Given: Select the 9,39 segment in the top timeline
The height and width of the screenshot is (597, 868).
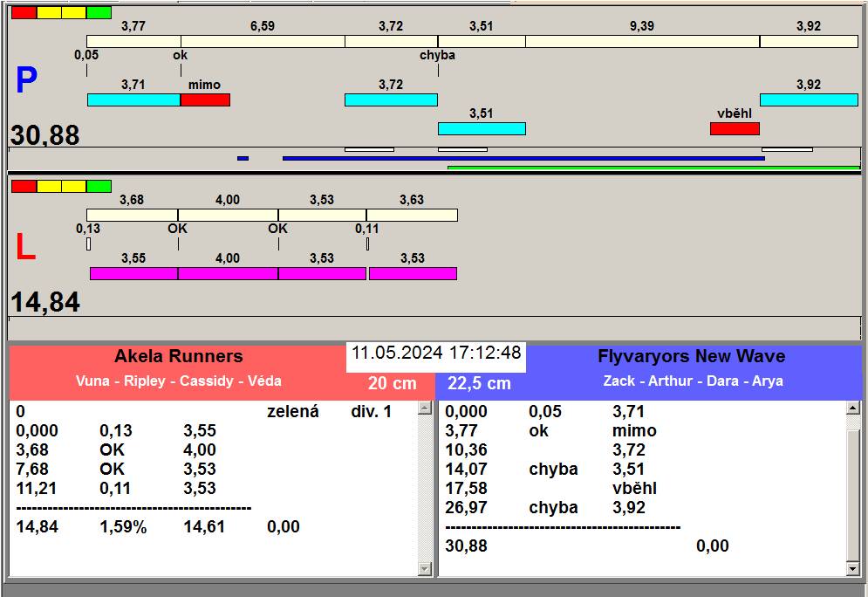Looking at the screenshot, I should click(642, 42).
